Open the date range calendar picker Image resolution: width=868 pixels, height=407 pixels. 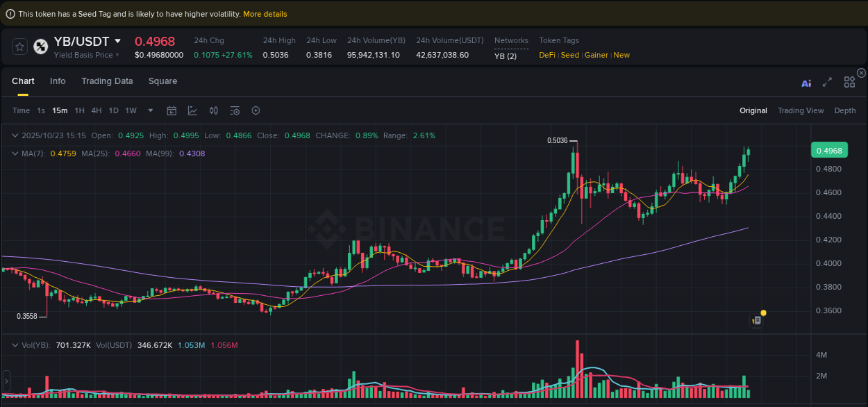pyautogui.click(x=172, y=110)
